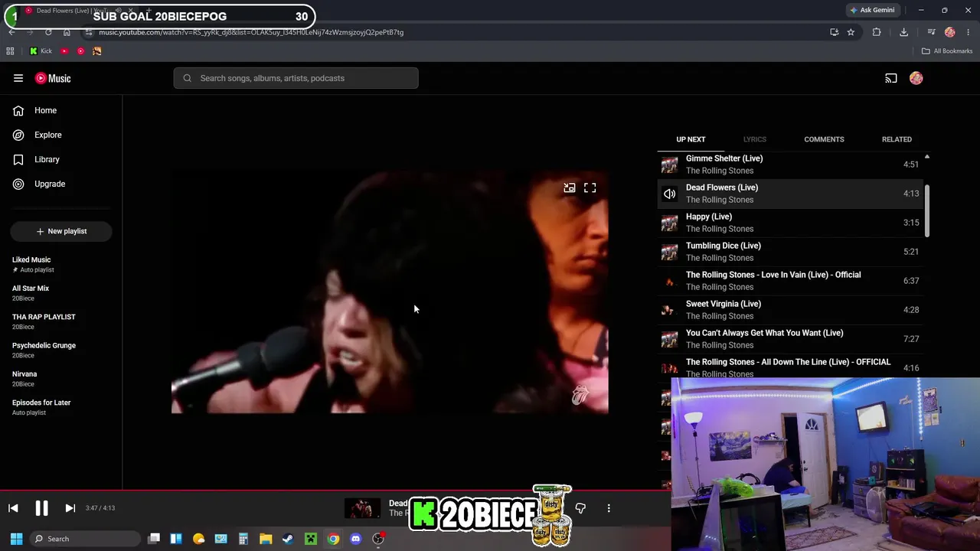Open the Chrome Extensions puzzle icon
Viewport: 980px width, 551px height.
[877, 32]
